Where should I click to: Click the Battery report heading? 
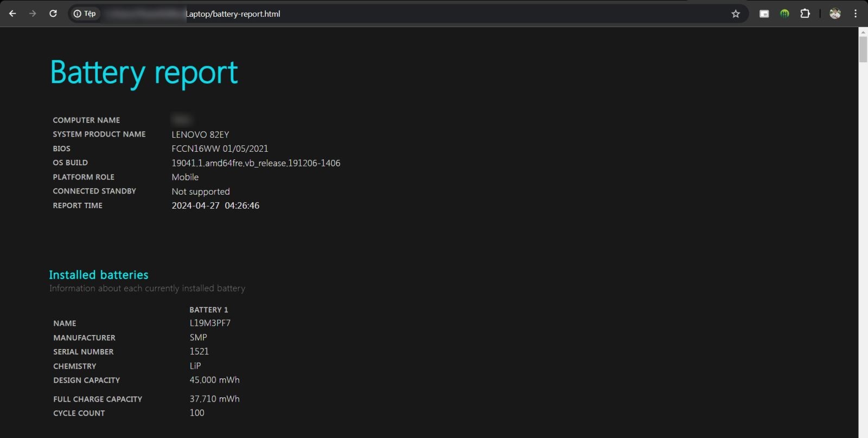[144, 73]
